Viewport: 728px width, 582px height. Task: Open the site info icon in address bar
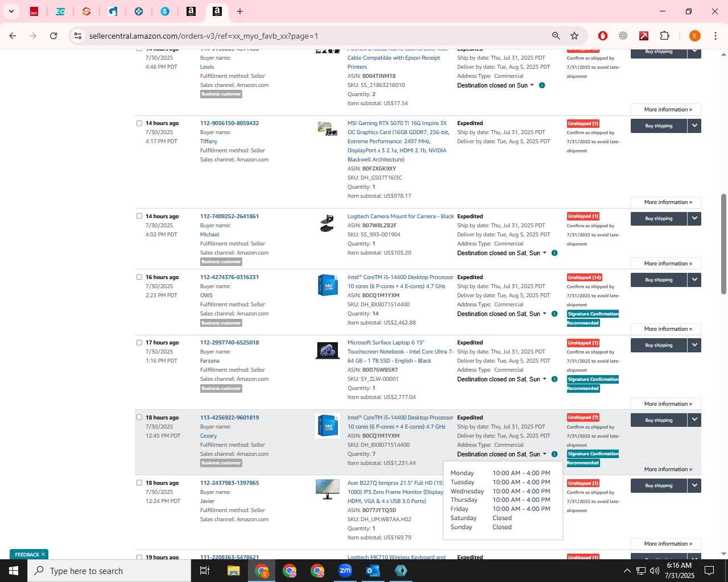click(78, 36)
